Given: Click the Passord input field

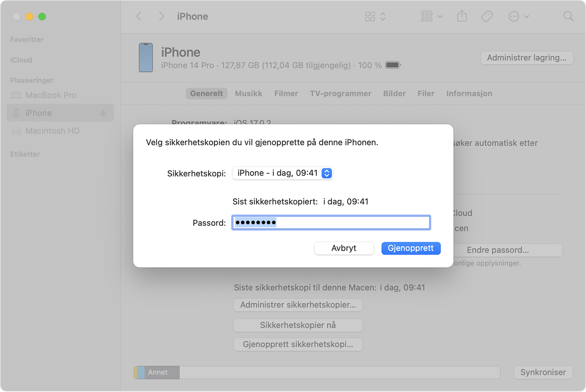Looking at the screenshot, I should point(331,223).
